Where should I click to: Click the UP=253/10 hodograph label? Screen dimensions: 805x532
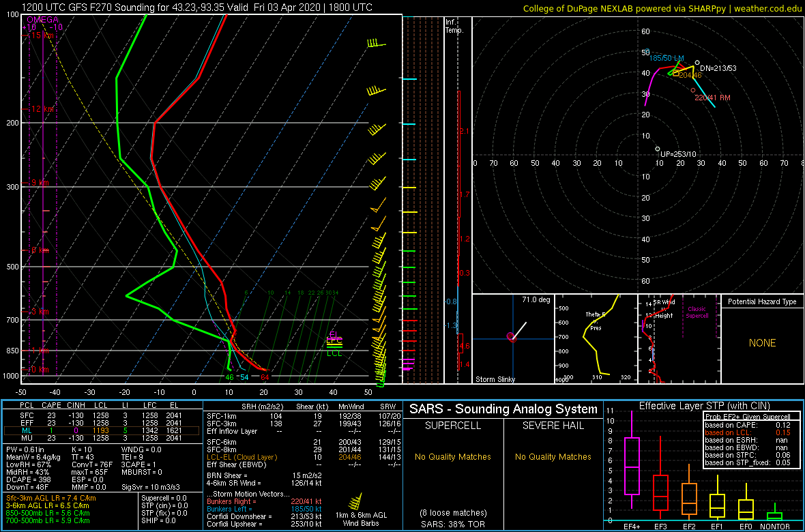678,154
